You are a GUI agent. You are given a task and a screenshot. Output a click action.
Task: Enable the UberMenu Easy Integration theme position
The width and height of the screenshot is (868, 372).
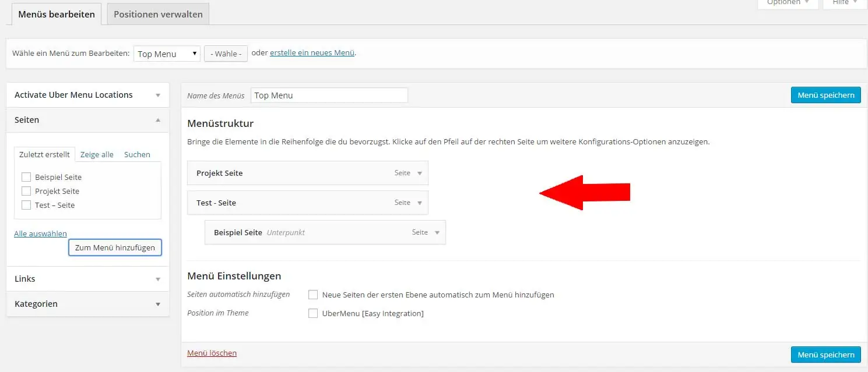pyautogui.click(x=313, y=313)
